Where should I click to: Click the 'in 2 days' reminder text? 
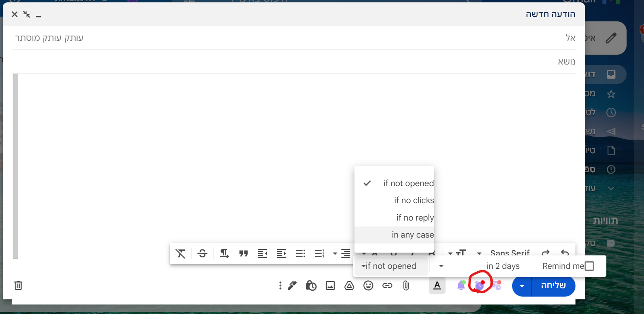(x=503, y=266)
